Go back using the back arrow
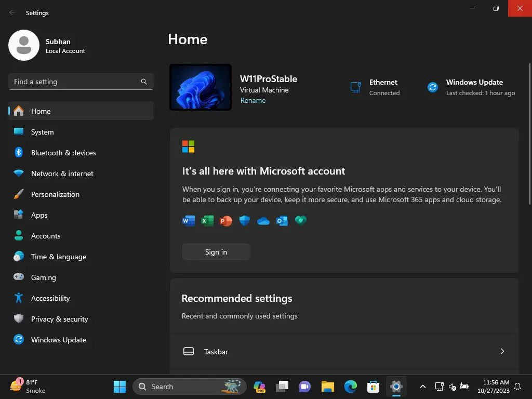Viewport: 532px width, 399px height. tap(12, 12)
